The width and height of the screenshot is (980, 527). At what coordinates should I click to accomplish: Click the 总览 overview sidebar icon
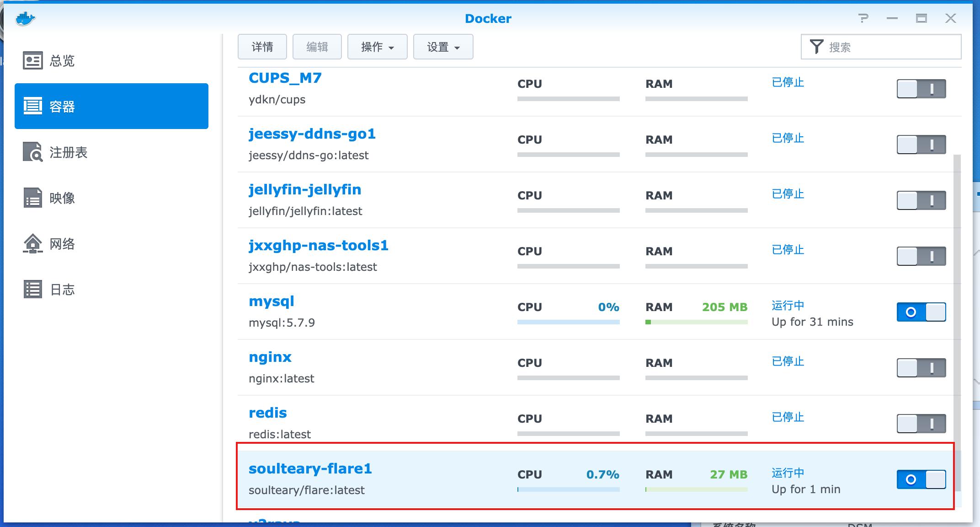coord(33,60)
